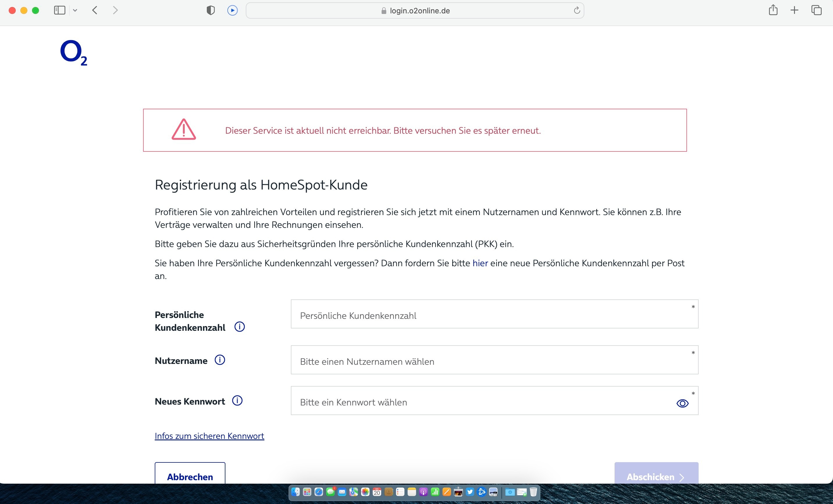Open Maps from the Dock
The width and height of the screenshot is (833, 504).
(x=354, y=492)
